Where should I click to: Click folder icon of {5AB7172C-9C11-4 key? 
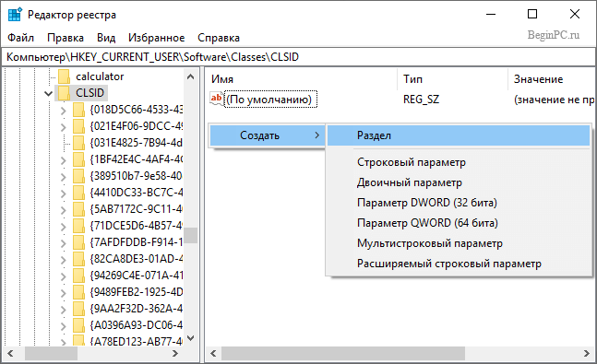[x=78, y=209]
